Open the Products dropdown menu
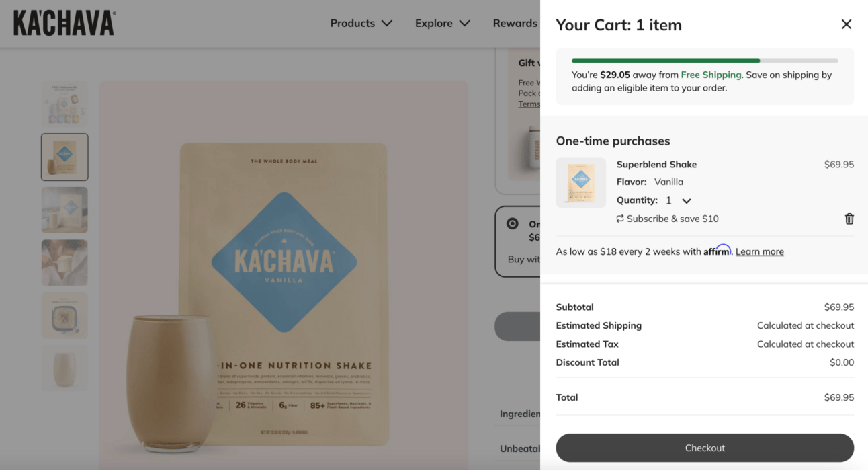The image size is (868, 470). [x=361, y=23]
